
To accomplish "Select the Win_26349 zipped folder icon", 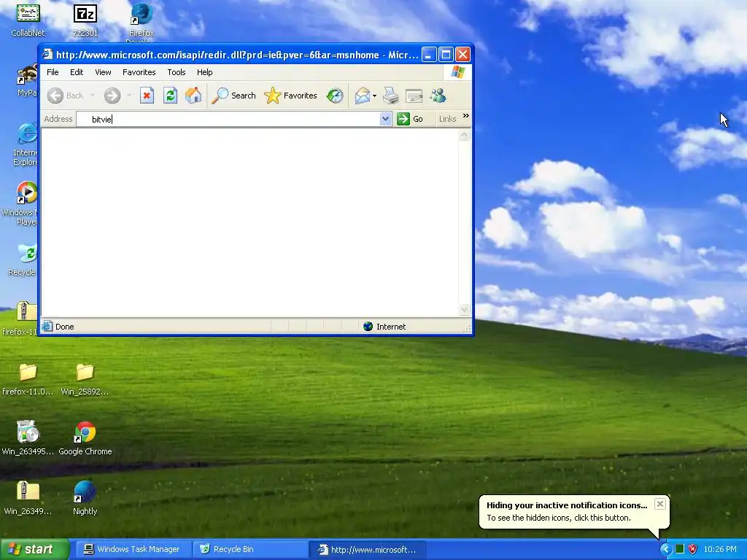I will 28,498.
